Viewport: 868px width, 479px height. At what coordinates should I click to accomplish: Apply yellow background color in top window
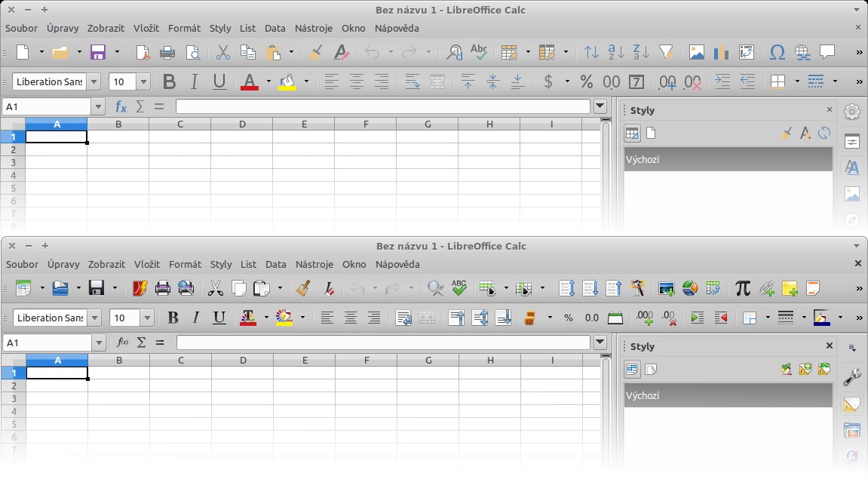click(x=287, y=82)
